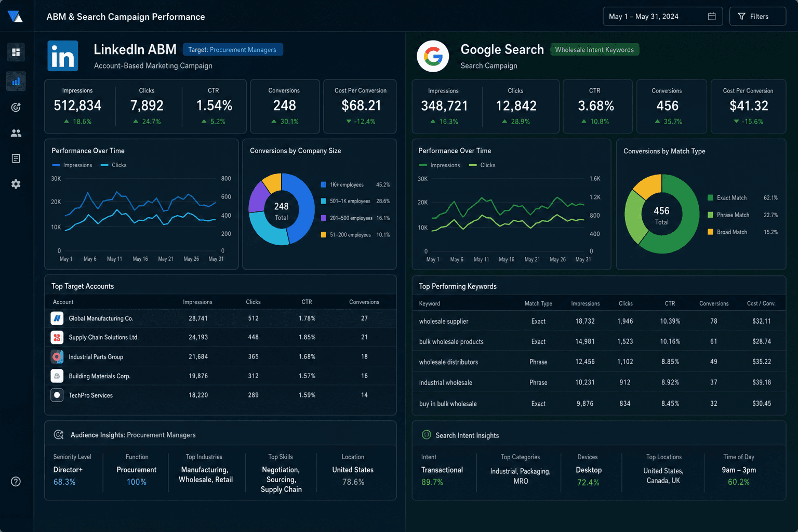Toggle the Broad Match legend entry
798x532 pixels.
[x=742, y=232]
